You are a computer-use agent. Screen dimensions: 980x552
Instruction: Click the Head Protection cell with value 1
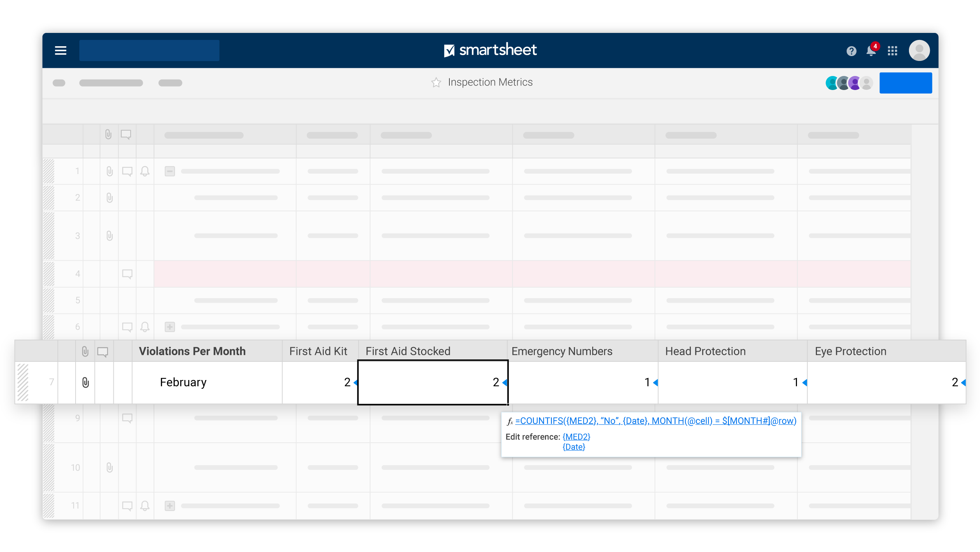point(732,382)
